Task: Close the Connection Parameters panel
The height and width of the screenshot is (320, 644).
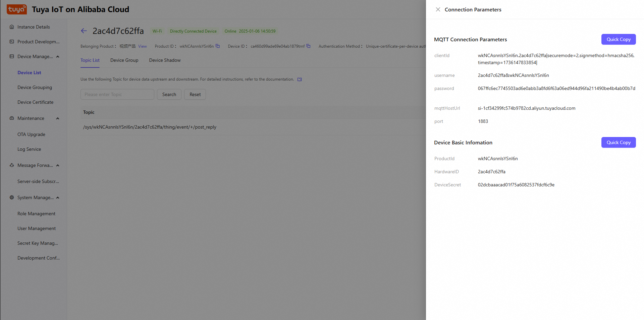Action: [438, 9]
